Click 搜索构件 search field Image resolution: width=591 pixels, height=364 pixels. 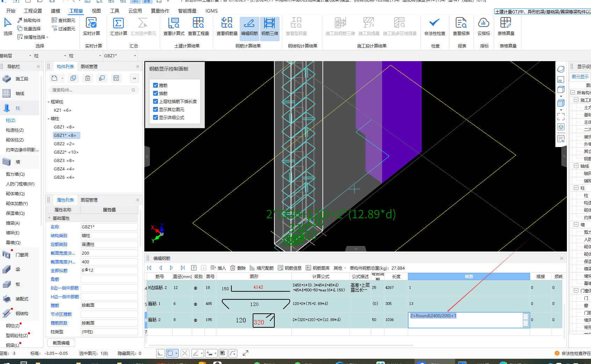pyautogui.click(x=93, y=90)
